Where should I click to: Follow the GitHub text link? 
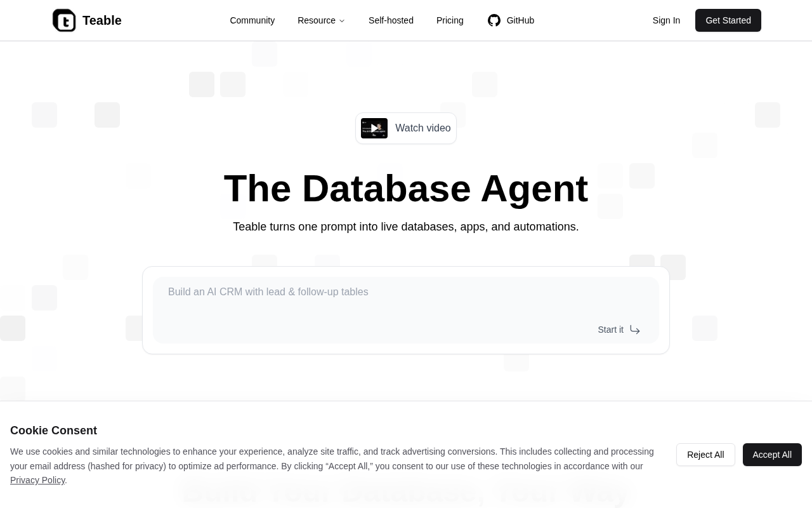[520, 20]
